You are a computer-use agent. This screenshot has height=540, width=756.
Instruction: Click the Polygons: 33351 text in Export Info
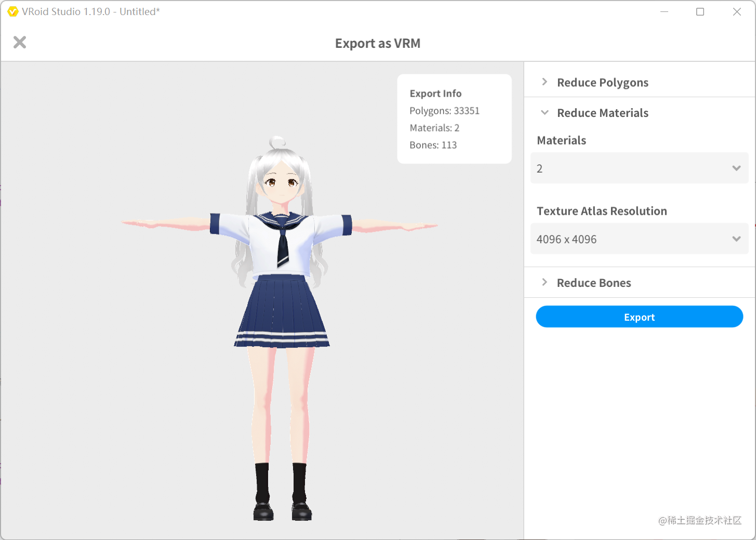444,110
